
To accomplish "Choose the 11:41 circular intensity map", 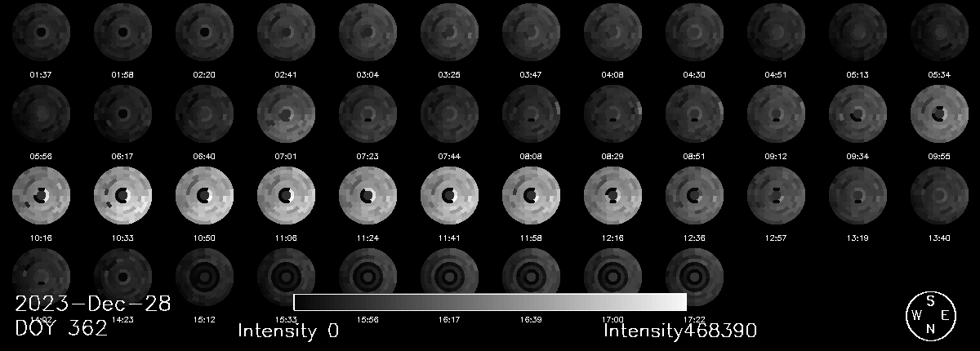I will pyautogui.click(x=449, y=196).
